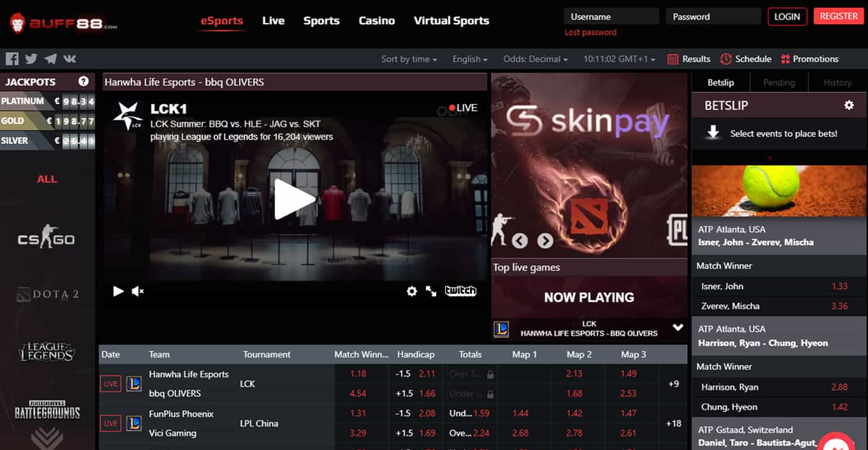The width and height of the screenshot is (868, 450).
Task: Click LoL game icon in Hanwha row
Action: tap(133, 384)
